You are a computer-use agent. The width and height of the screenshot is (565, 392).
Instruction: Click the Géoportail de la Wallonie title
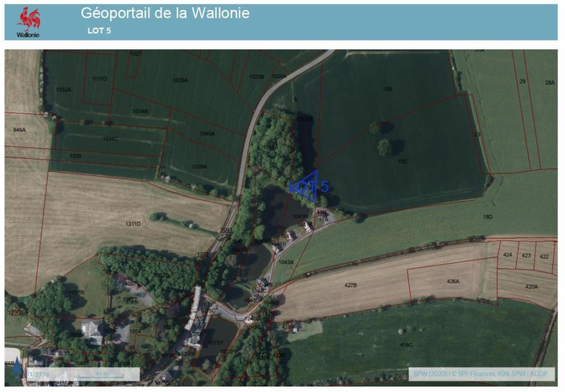(165, 13)
